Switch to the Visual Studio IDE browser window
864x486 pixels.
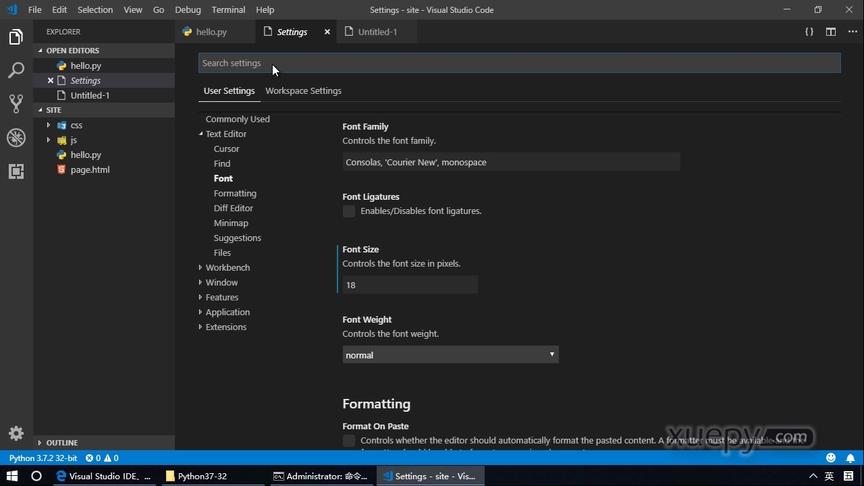click(104, 476)
